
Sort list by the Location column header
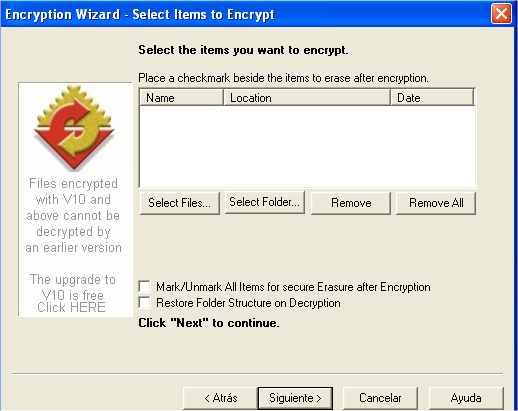(x=307, y=98)
